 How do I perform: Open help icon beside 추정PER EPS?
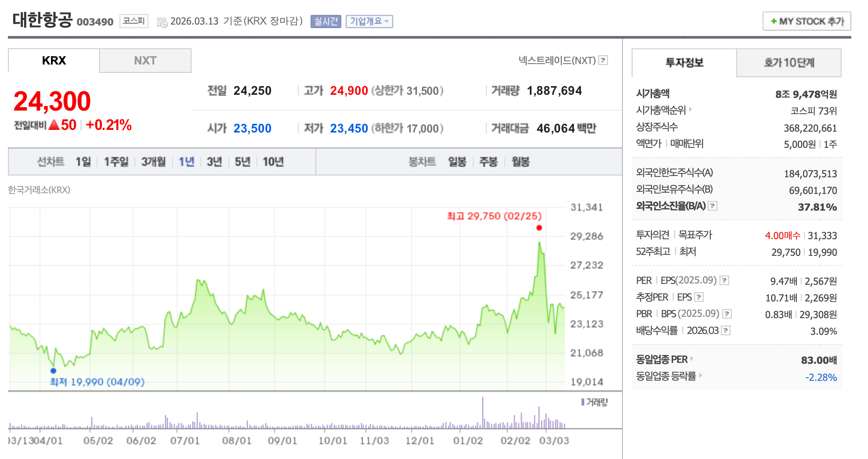click(x=699, y=297)
